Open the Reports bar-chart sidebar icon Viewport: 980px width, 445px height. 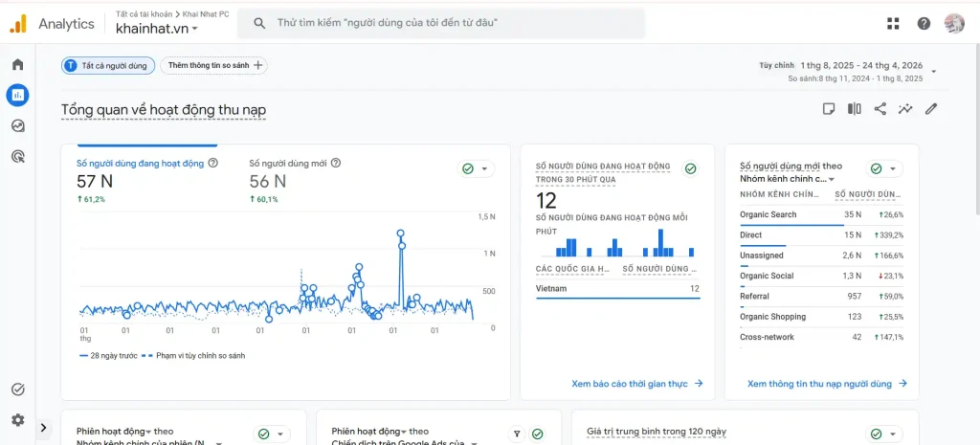tap(17, 95)
